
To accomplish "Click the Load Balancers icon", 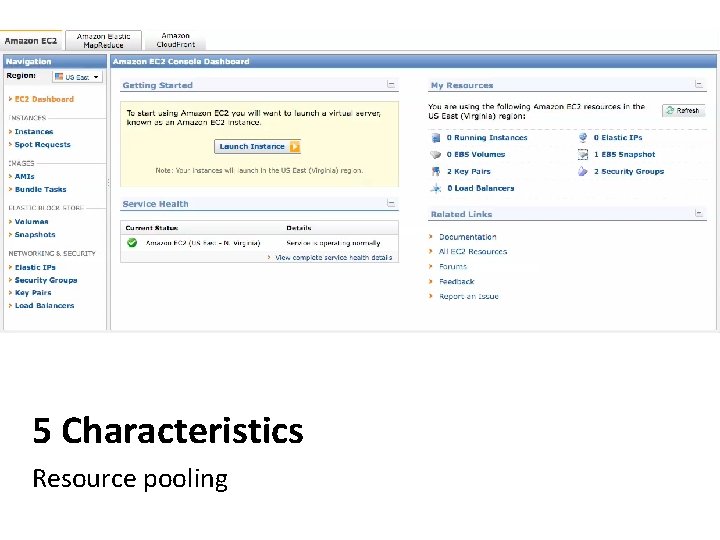I will tap(436, 188).
